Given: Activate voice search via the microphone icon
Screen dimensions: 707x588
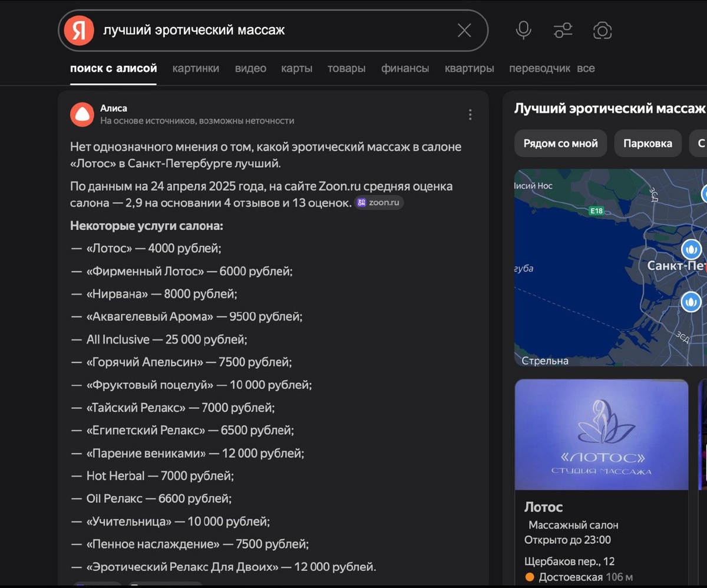Looking at the screenshot, I should pyautogui.click(x=522, y=30).
